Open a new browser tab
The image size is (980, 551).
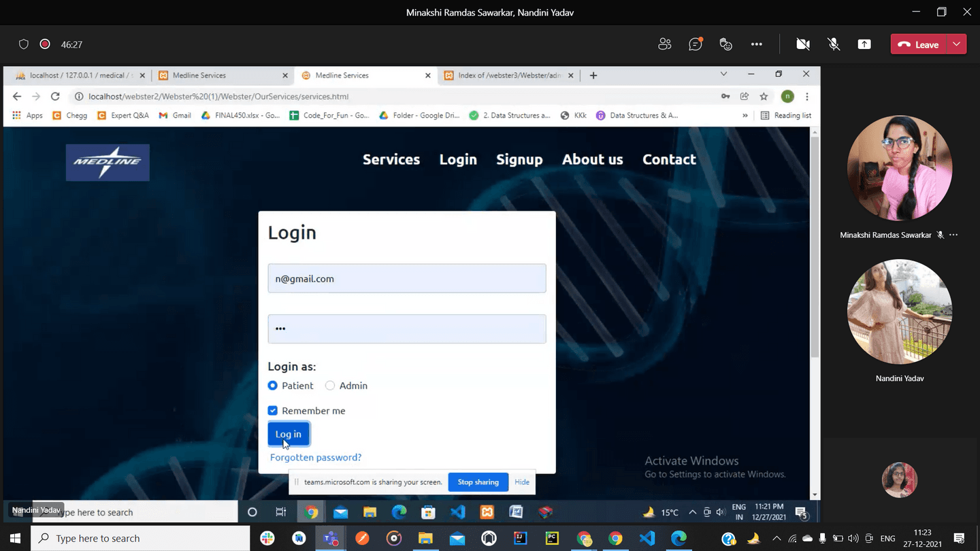click(593, 76)
